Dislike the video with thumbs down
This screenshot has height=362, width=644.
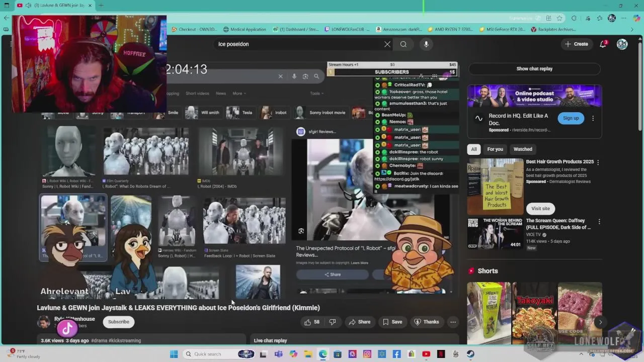click(x=332, y=322)
